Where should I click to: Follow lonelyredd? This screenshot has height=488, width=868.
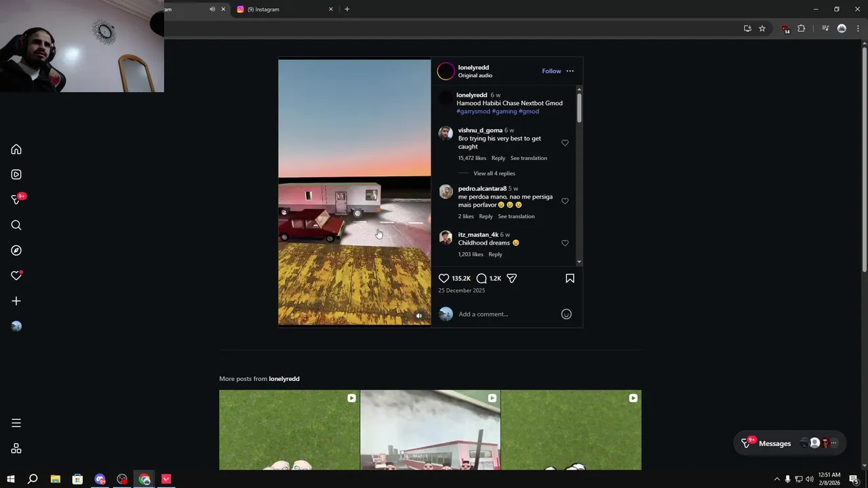click(551, 71)
